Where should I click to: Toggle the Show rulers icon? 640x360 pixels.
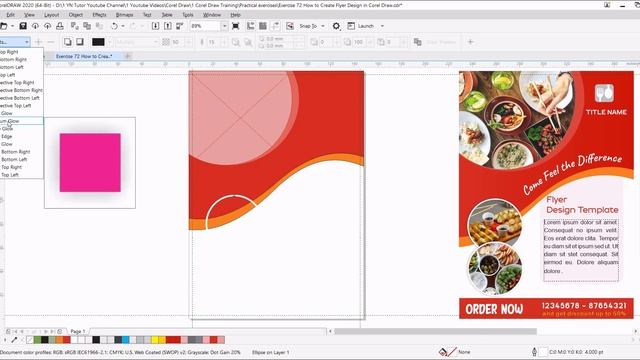(251, 26)
